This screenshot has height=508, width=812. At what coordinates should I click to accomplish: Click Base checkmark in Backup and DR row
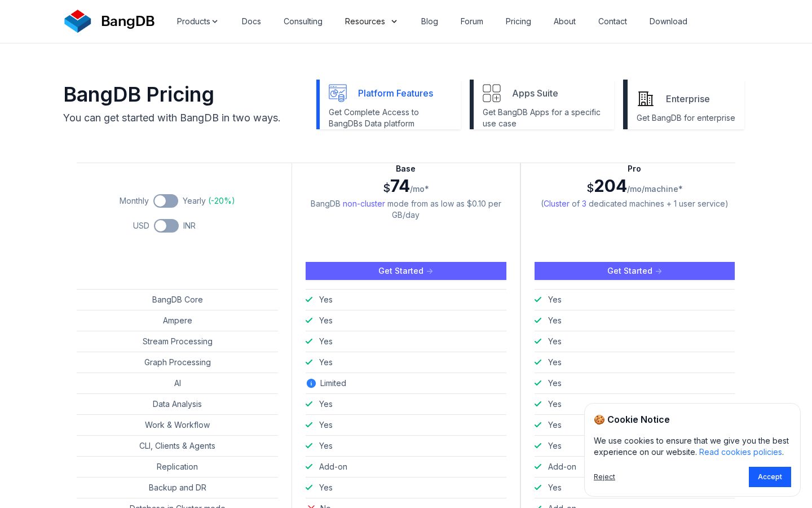(x=309, y=488)
